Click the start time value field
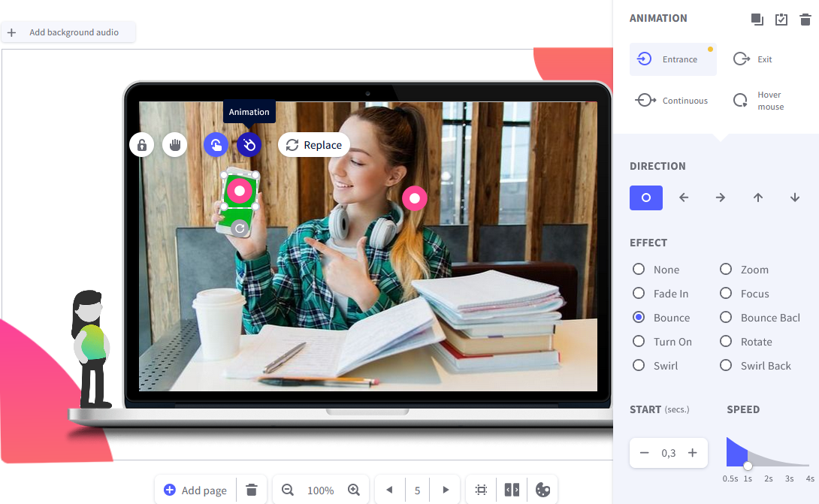819x504 pixels. click(668, 453)
